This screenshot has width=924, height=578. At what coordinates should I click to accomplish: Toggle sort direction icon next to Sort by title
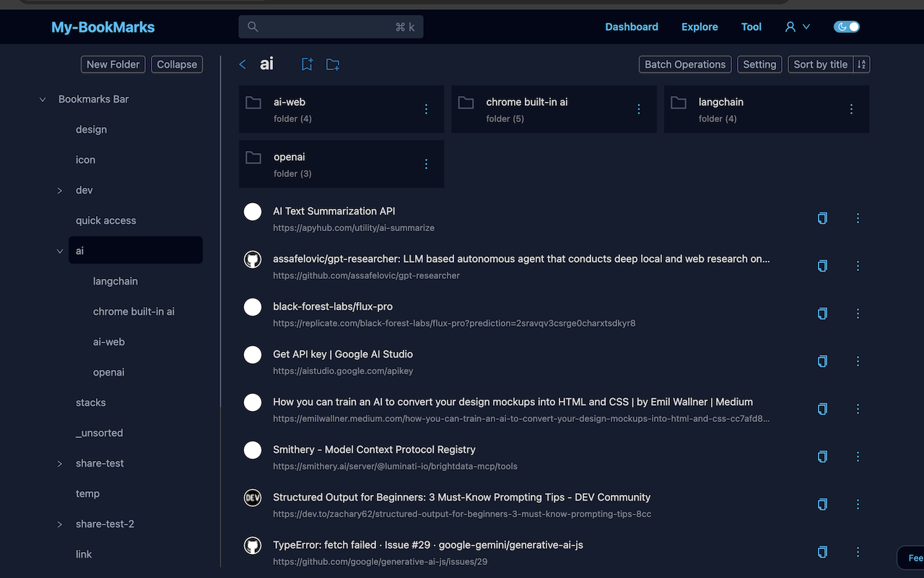click(x=861, y=64)
